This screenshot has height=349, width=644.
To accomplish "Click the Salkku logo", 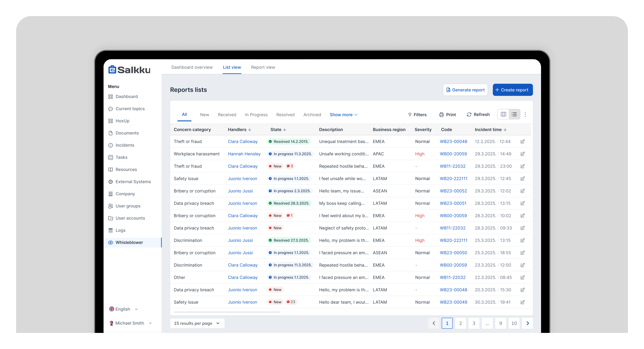I will tap(129, 70).
